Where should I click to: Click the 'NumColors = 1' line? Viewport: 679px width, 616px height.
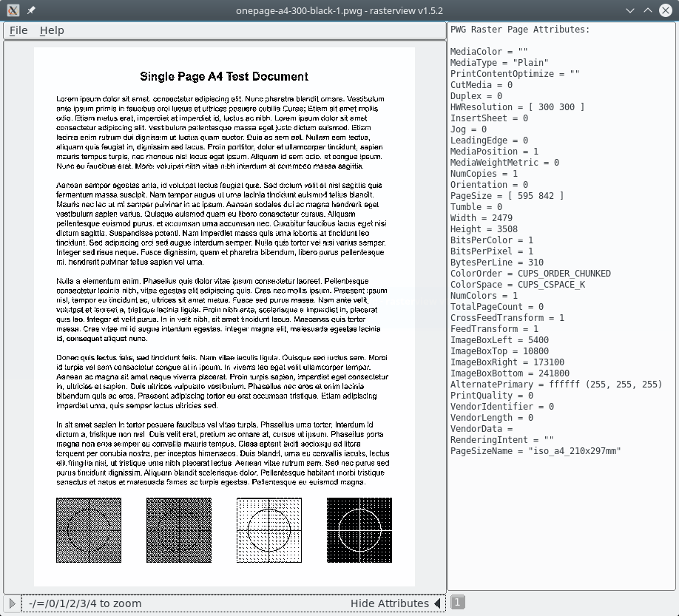coord(484,296)
